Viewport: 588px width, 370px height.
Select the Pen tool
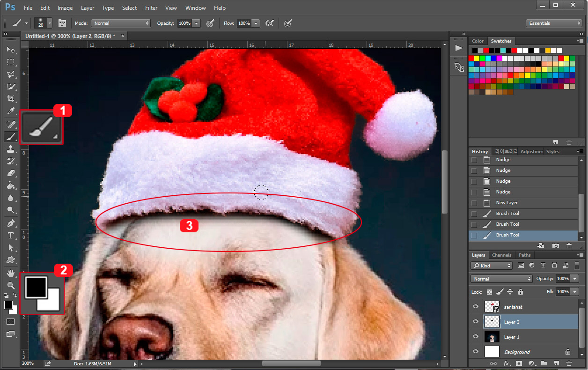click(11, 223)
